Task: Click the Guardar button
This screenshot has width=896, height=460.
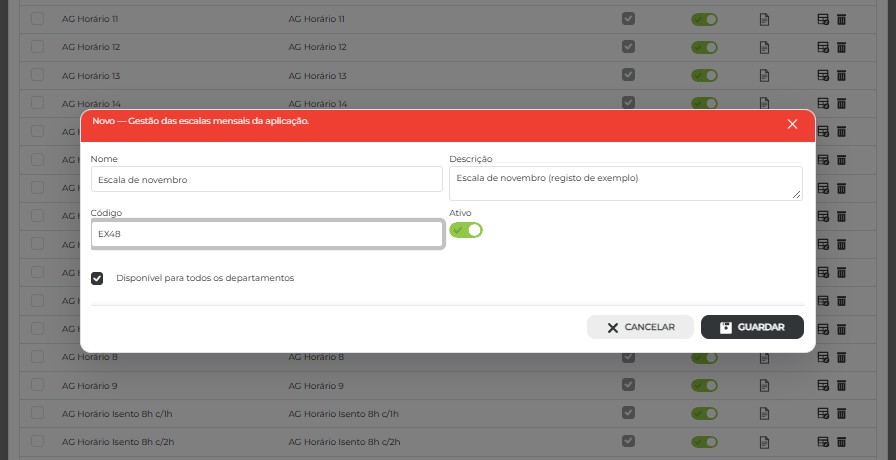Action: coord(752,327)
